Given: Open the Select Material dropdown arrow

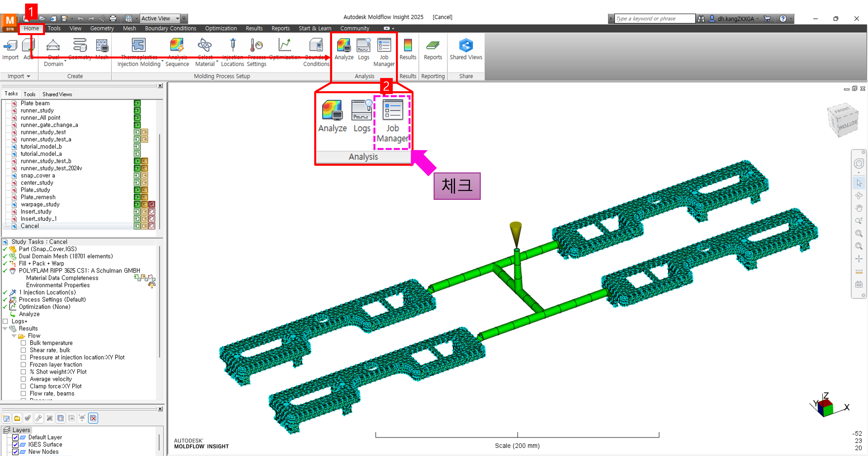Looking at the screenshot, I should point(217,61).
